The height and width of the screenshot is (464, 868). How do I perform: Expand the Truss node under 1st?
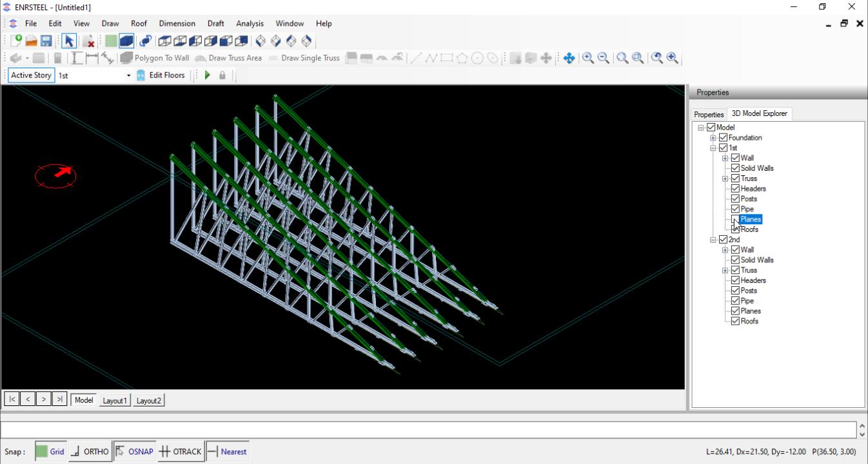click(725, 179)
